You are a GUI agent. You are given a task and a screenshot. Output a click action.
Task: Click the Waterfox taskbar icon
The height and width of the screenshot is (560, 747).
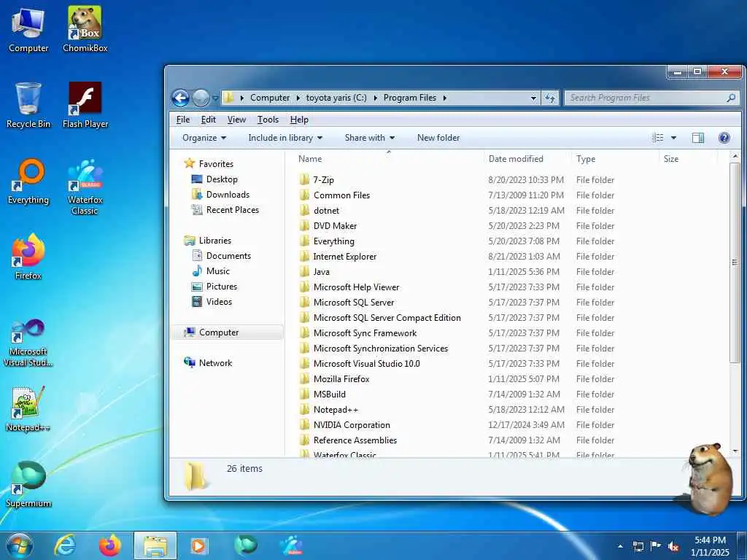click(x=291, y=545)
